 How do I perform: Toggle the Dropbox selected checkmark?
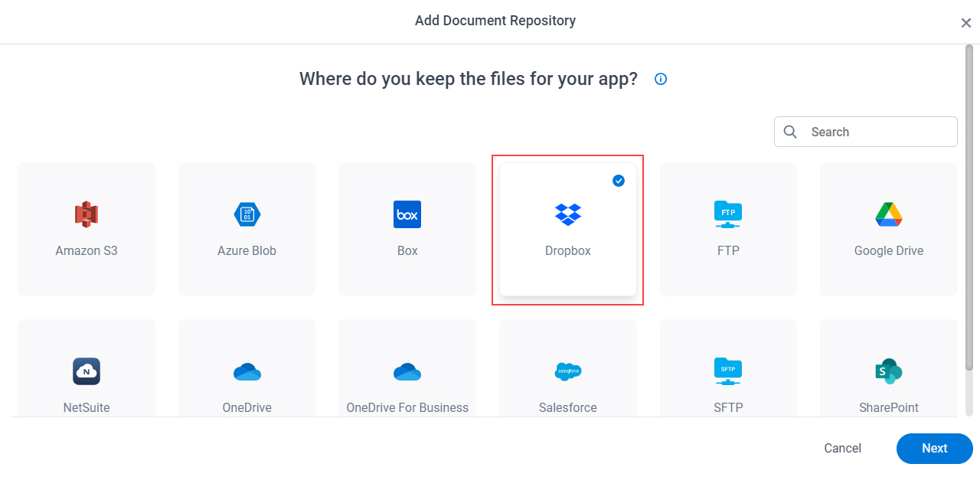[x=619, y=181]
